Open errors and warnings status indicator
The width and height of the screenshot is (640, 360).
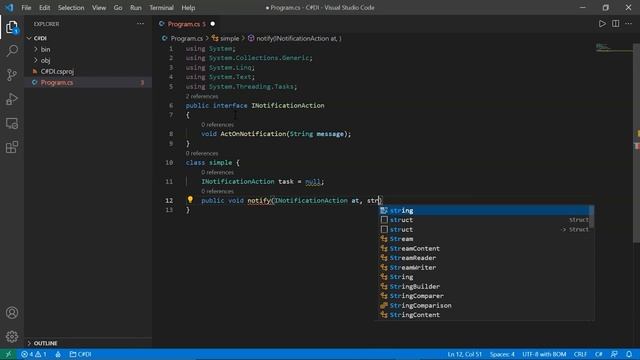coord(34,354)
